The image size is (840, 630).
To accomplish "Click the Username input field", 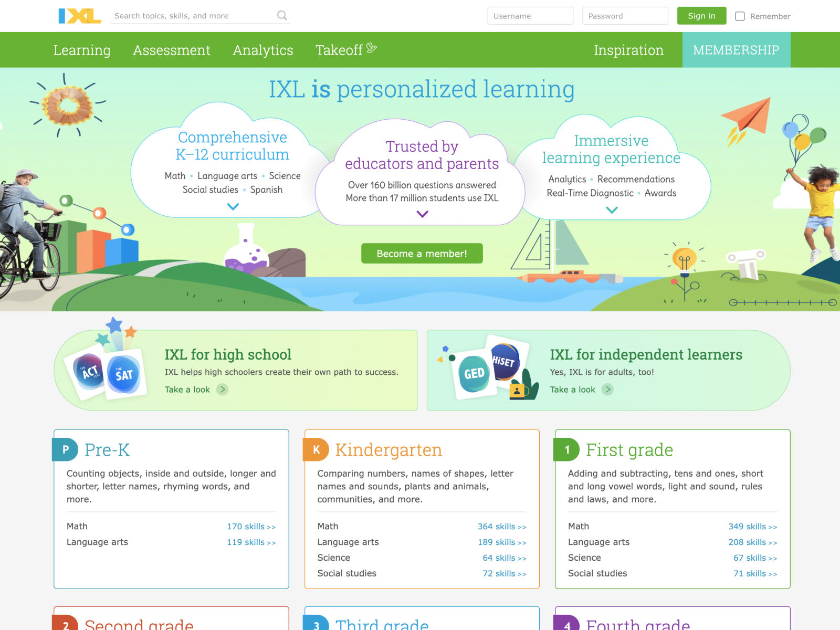I will pyautogui.click(x=530, y=16).
